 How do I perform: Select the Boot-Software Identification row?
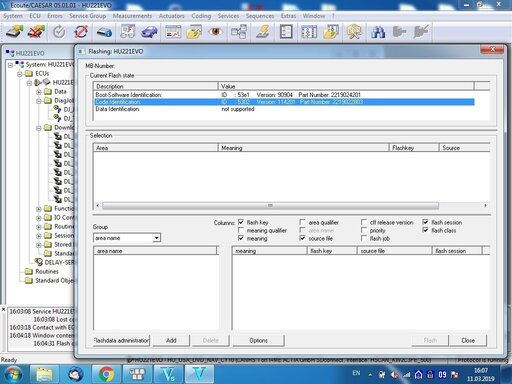pyautogui.click(x=284, y=95)
